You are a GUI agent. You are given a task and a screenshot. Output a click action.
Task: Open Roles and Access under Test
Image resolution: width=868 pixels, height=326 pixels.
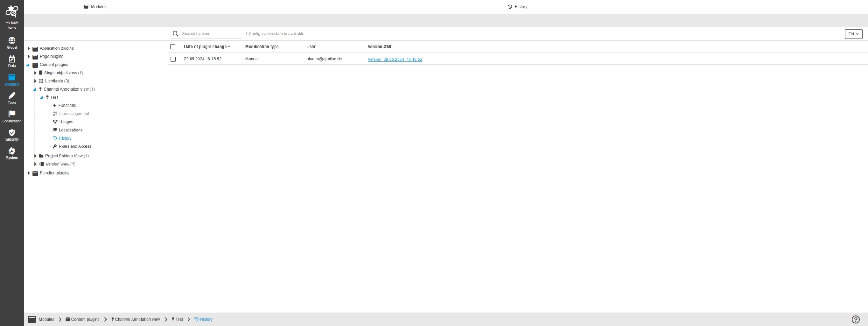(x=75, y=146)
